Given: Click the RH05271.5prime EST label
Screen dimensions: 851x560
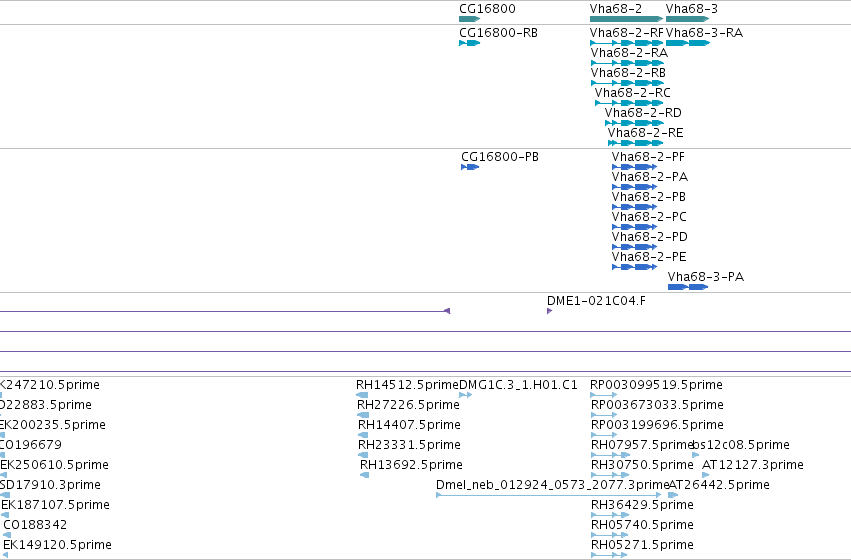Looking at the screenshot, I should [642, 545].
